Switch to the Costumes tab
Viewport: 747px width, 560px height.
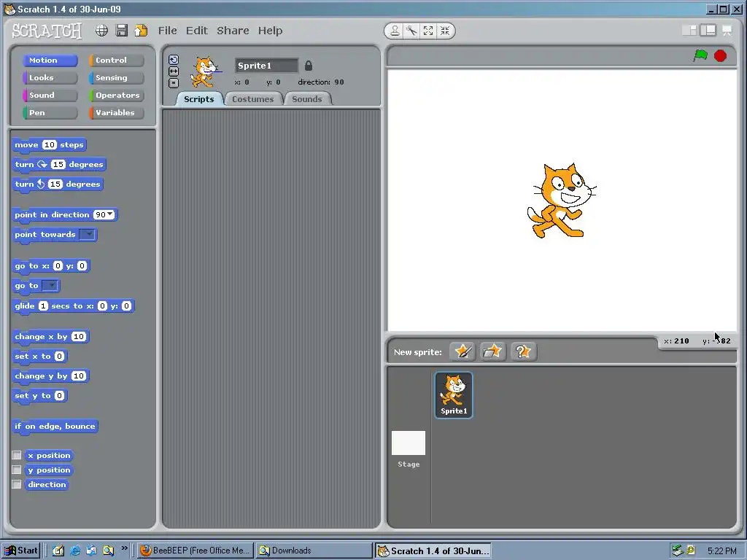coord(253,99)
